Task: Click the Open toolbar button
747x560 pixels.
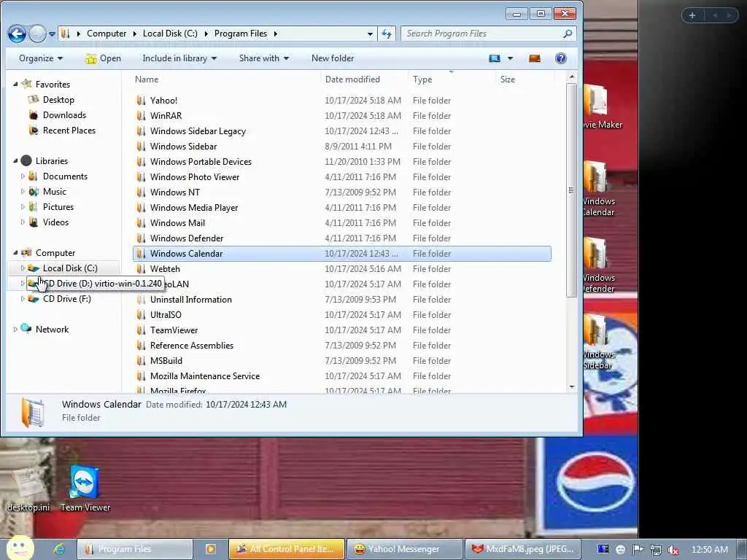Action: point(103,58)
